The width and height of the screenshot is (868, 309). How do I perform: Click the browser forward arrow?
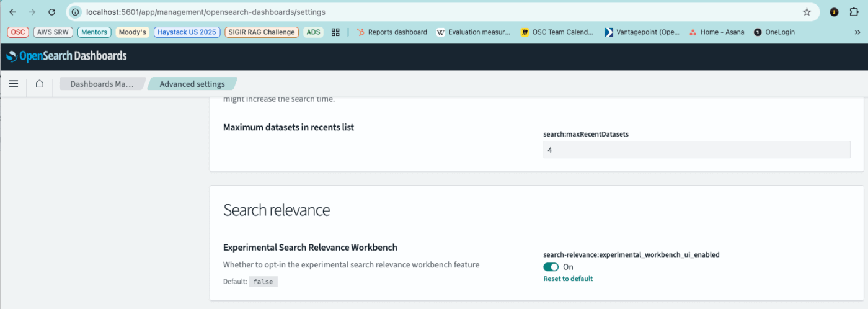(x=32, y=12)
